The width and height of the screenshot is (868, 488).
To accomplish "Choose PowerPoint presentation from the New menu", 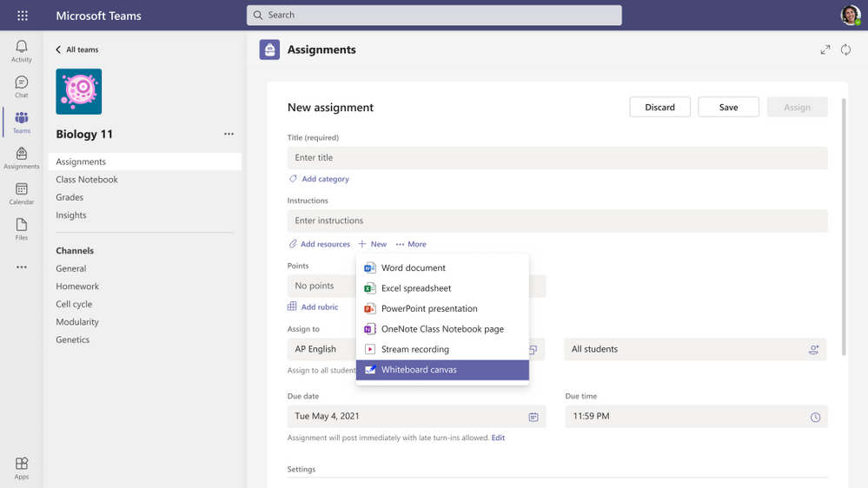I will 442,309.
